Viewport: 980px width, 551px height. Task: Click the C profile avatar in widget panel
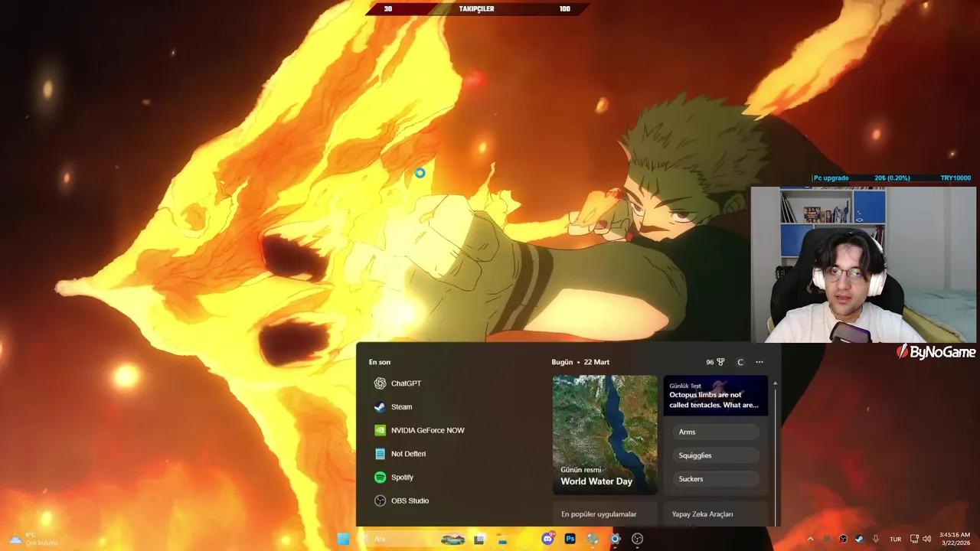point(740,362)
